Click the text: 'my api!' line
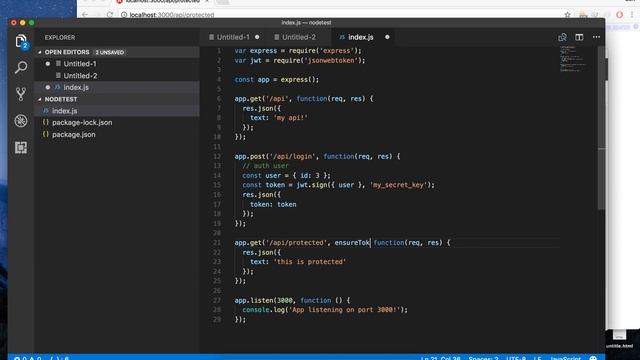This screenshot has height=360, width=640. click(x=279, y=118)
